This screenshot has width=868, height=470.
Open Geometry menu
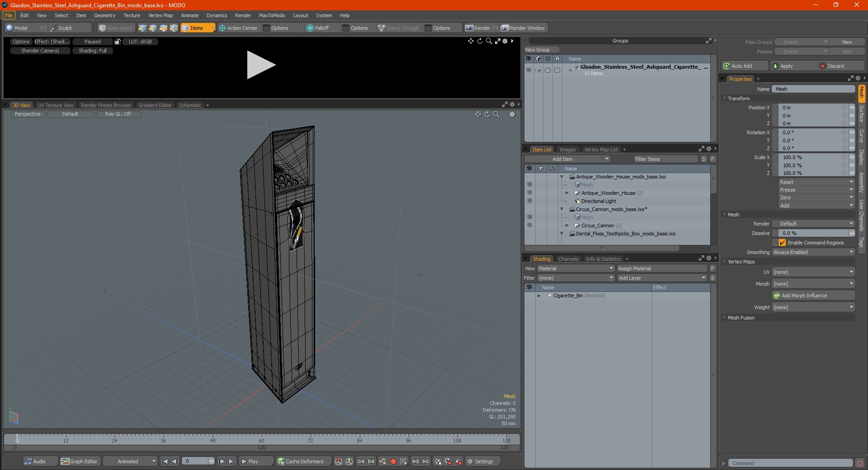click(104, 15)
